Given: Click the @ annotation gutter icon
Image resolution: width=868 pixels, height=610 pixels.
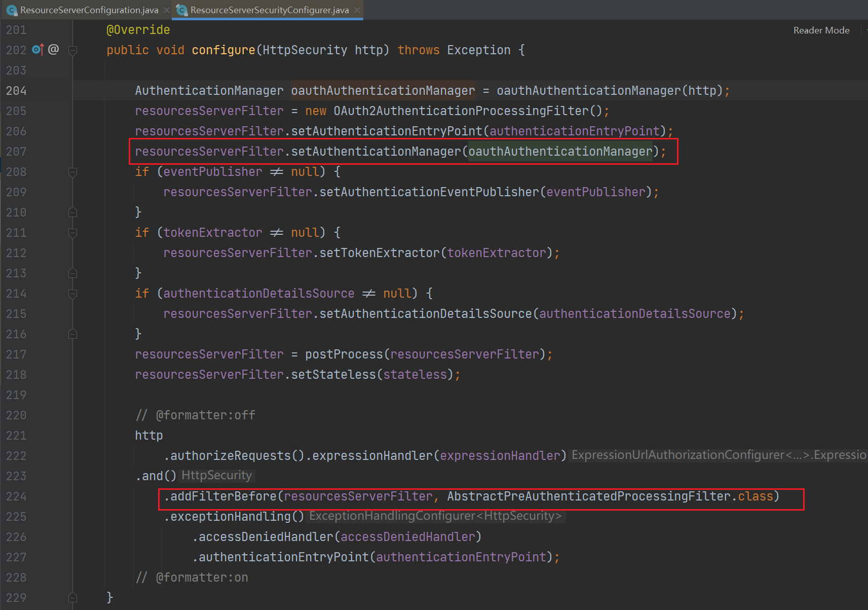Looking at the screenshot, I should click(x=54, y=50).
